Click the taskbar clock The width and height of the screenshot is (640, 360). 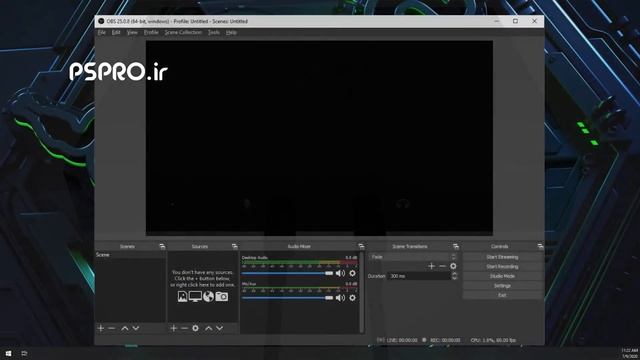(630, 353)
